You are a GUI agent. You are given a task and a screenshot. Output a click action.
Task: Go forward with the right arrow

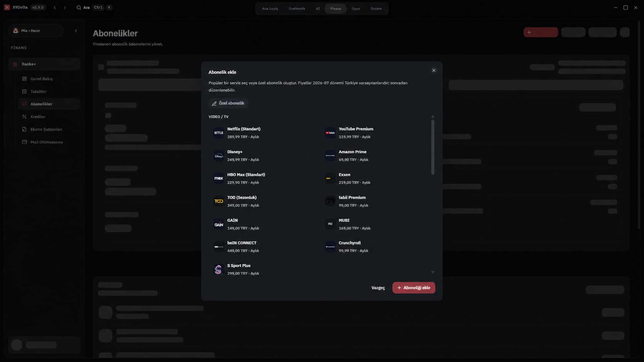65,7
